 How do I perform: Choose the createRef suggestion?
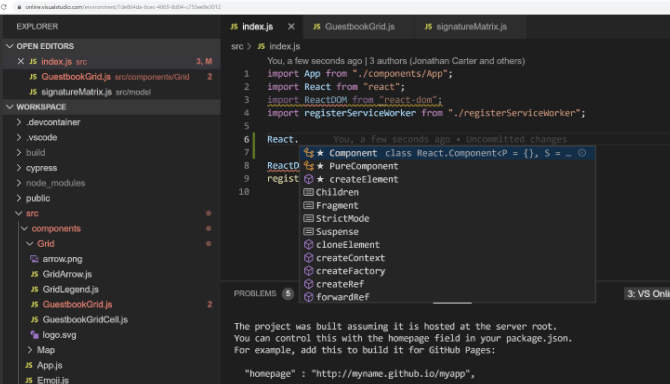tap(447, 284)
